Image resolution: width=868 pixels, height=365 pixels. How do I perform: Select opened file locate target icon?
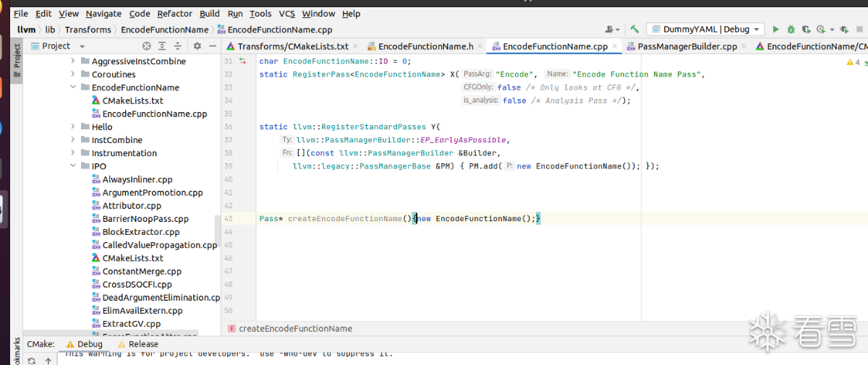pos(147,46)
